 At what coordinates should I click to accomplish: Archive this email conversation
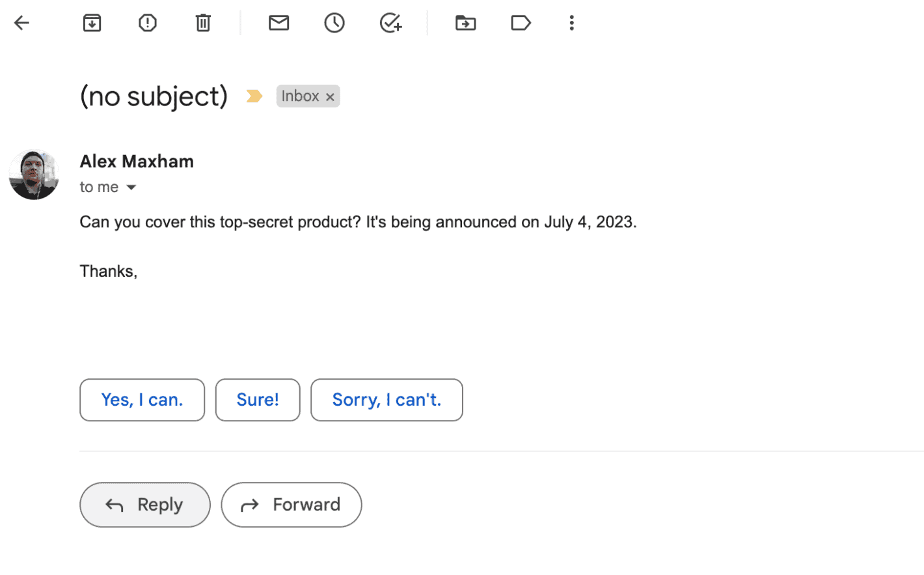tap(92, 23)
